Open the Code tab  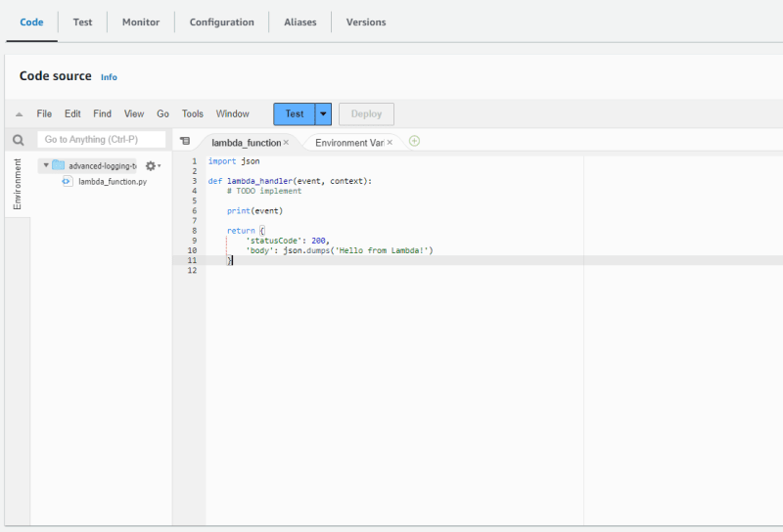(x=31, y=22)
